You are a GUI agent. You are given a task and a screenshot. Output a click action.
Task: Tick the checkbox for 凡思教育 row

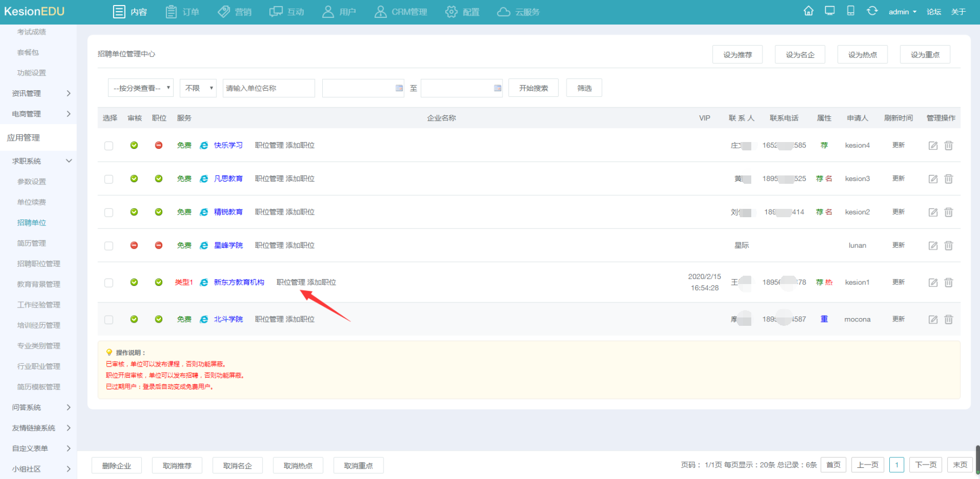(x=109, y=179)
